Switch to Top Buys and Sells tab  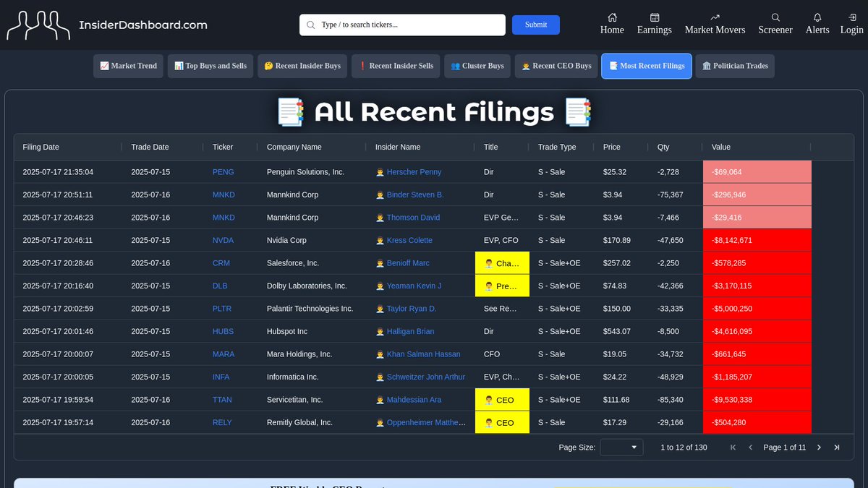click(210, 66)
